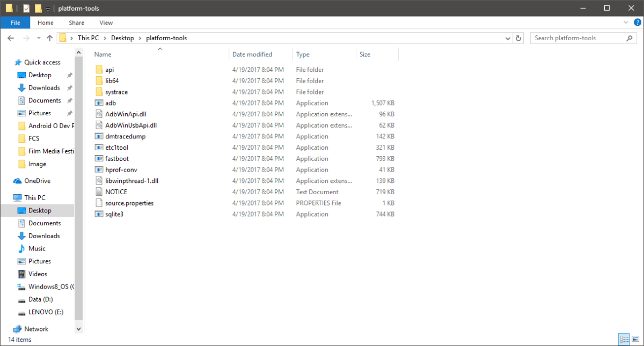This screenshot has width=644, height=346.
Task: Click the OneDrive cloud icon in the sidebar
Action: pyautogui.click(x=18, y=181)
